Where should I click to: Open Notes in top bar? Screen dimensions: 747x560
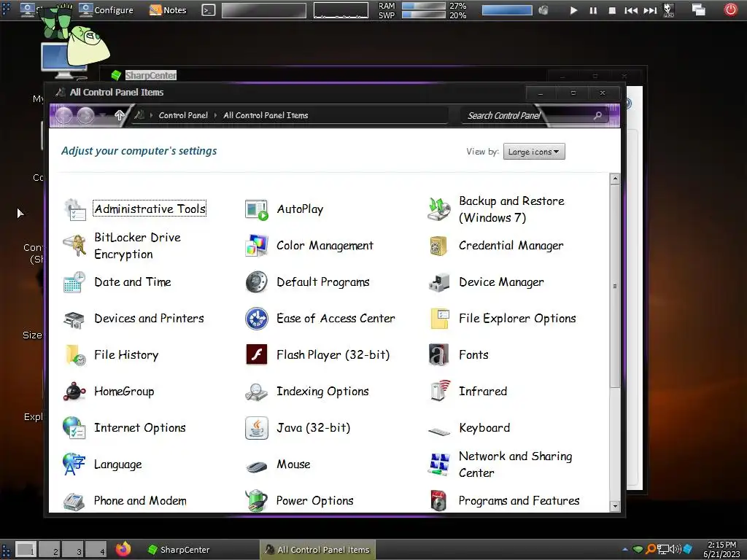[x=168, y=10]
